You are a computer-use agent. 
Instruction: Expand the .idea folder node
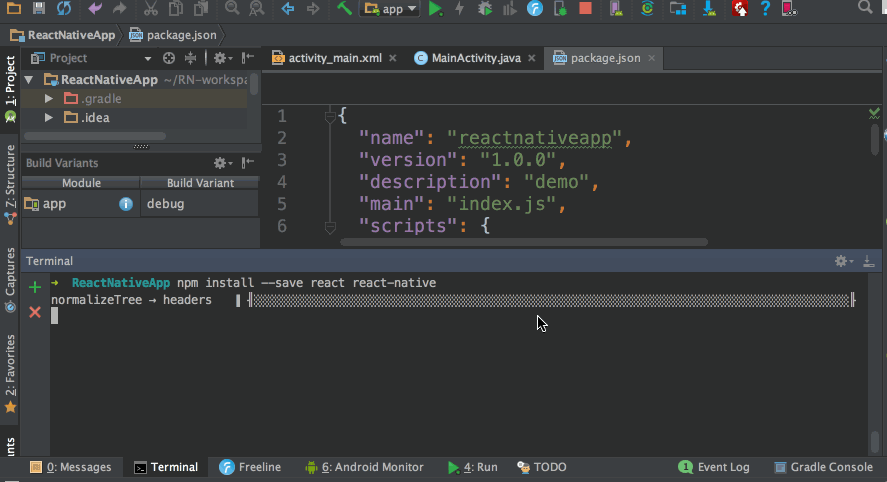click(x=48, y=118)
